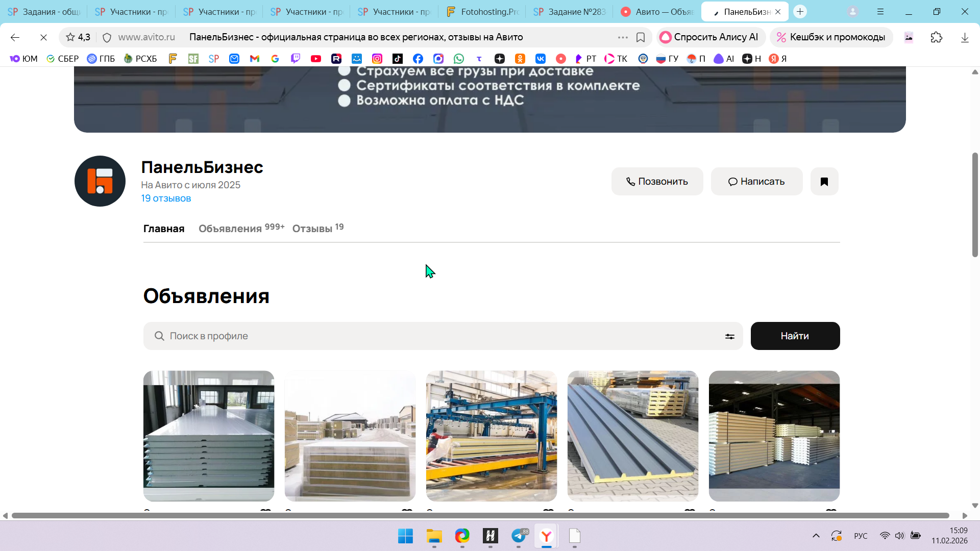The image size is (980, 551).
Task: Click the Поиск в профиле search field
Action: click(434, 336)
